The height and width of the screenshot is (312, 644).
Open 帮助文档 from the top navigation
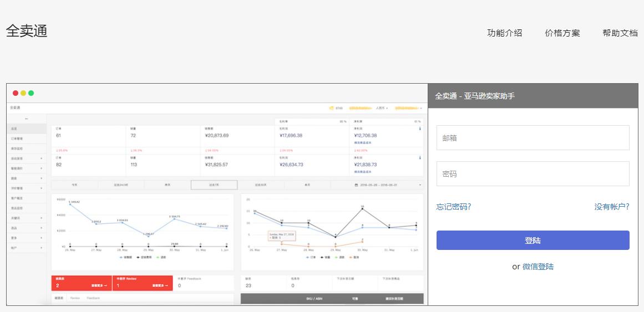(620, 33)
